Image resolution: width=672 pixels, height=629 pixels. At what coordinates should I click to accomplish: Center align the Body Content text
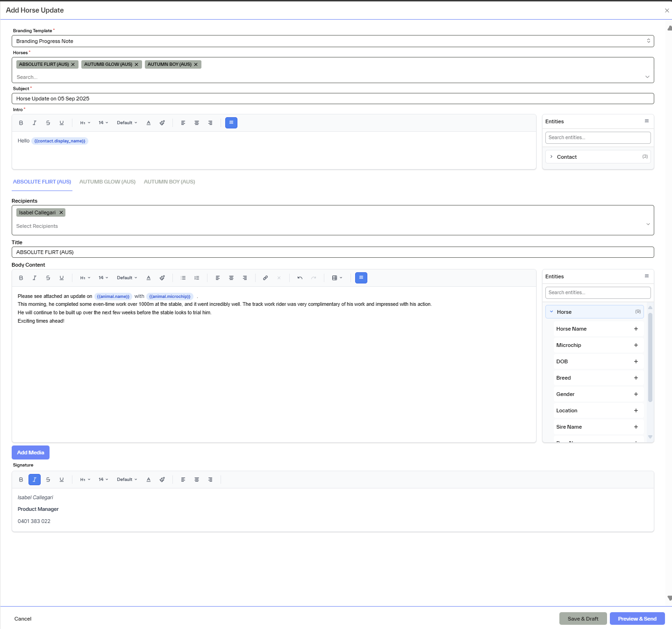point(231,278)
